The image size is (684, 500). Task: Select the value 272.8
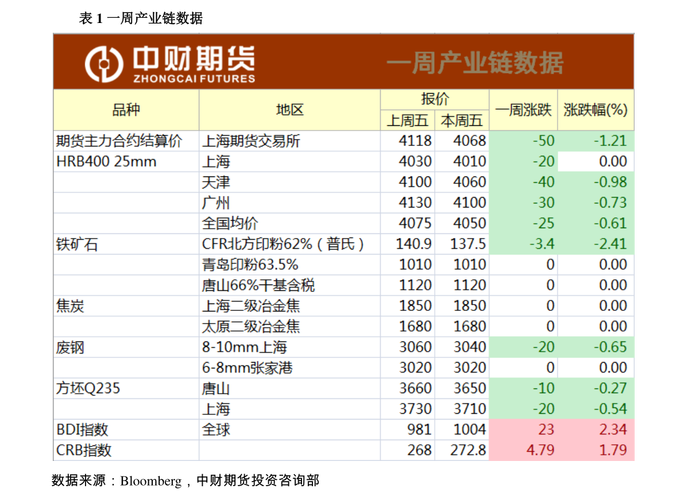(x=468, y=450)
